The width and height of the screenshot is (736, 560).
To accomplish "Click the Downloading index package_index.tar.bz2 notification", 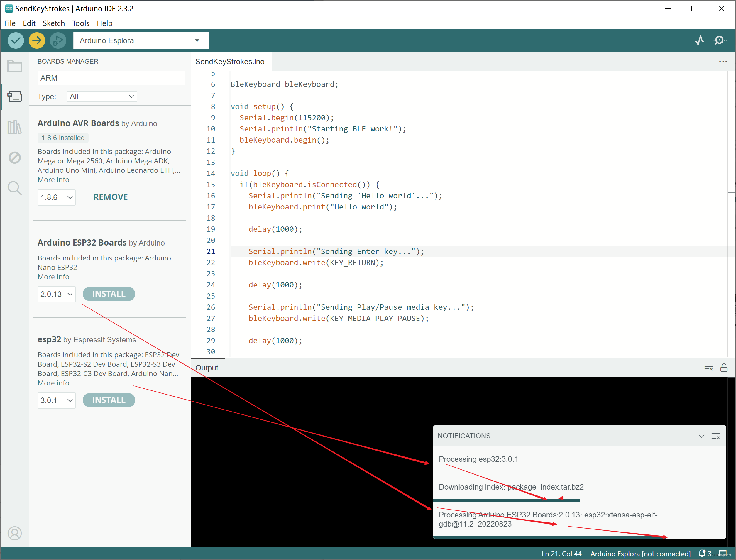I will 579,487.
